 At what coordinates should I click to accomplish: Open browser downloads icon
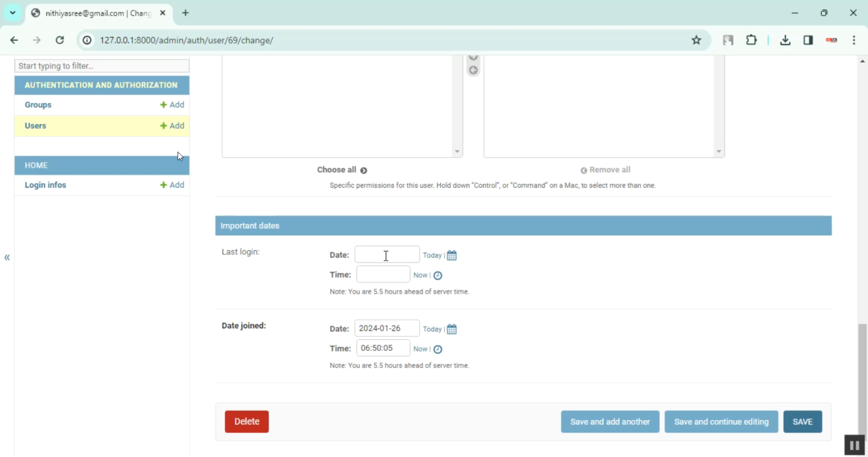(785, 40)
